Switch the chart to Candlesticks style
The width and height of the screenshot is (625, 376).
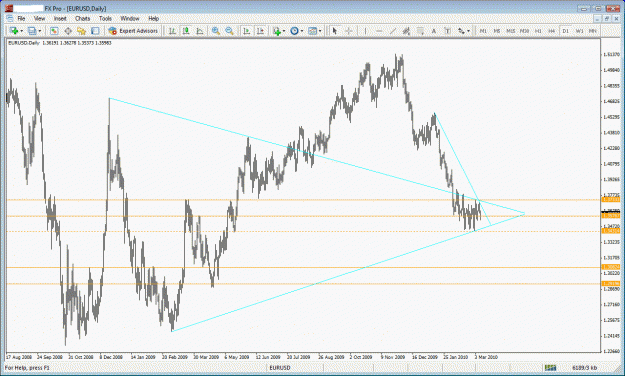186,31
